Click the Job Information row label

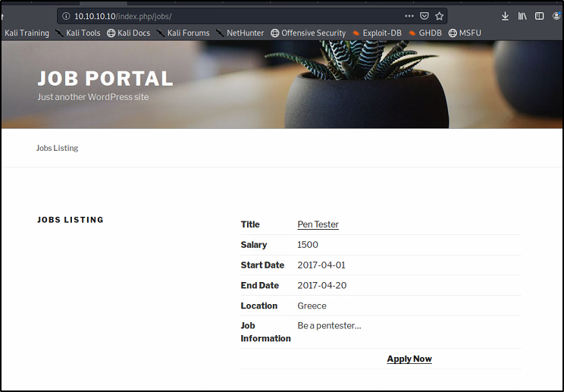(265, 332)
